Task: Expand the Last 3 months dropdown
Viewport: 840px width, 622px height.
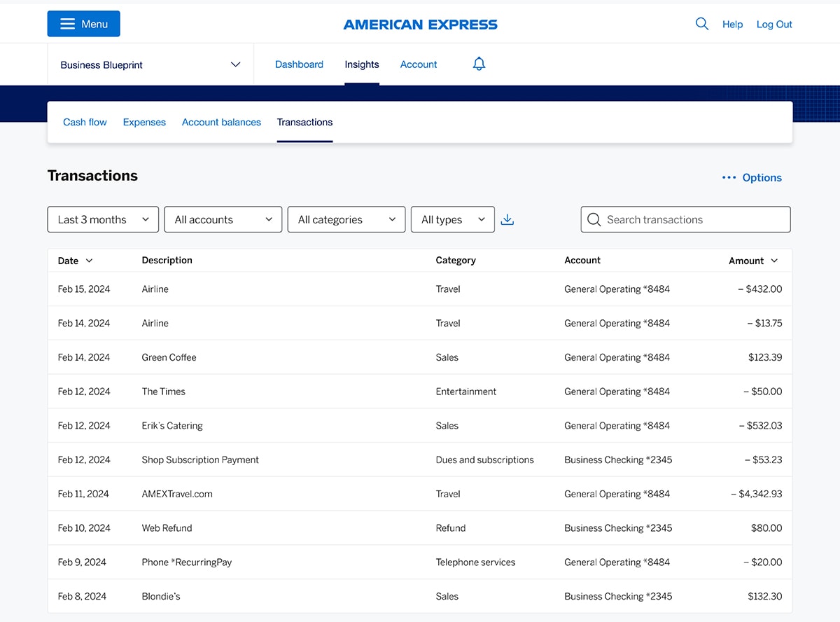Action: (x=102, y=219)
